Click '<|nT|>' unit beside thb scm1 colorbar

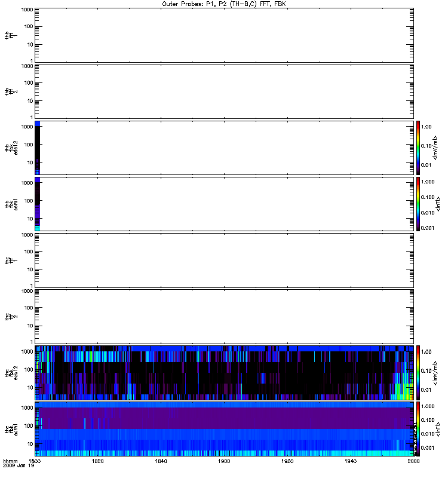coord(438,204)
